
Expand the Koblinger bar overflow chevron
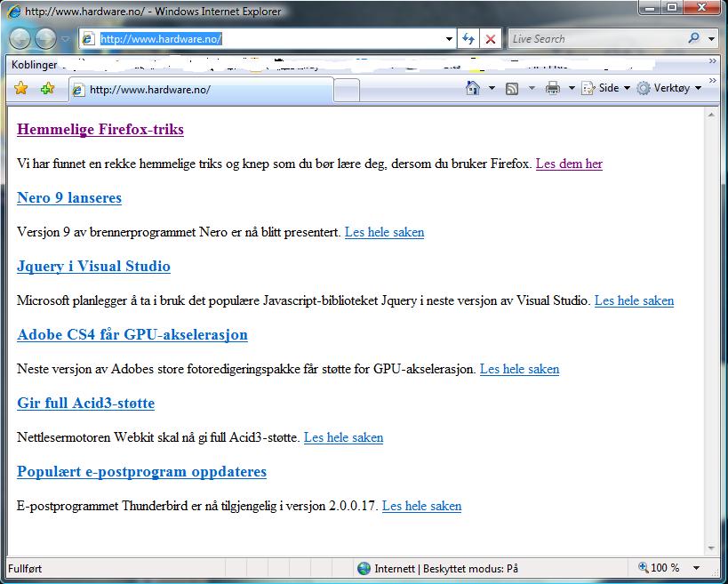(713, 61)
